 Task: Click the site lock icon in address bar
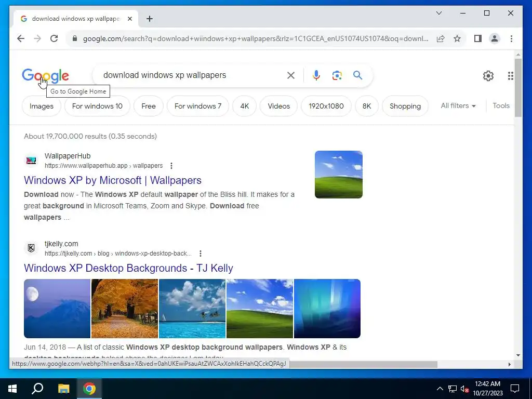[75, 38]
